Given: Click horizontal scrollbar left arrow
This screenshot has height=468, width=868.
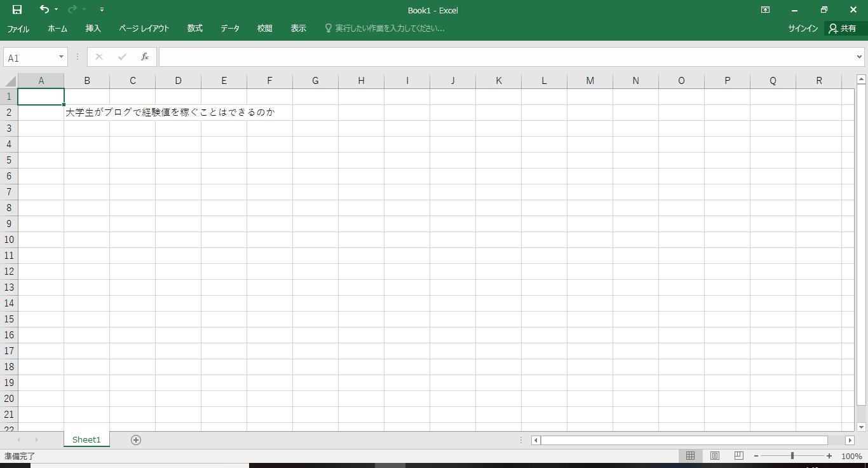Looking at the screenshot, I should (536, 440).
